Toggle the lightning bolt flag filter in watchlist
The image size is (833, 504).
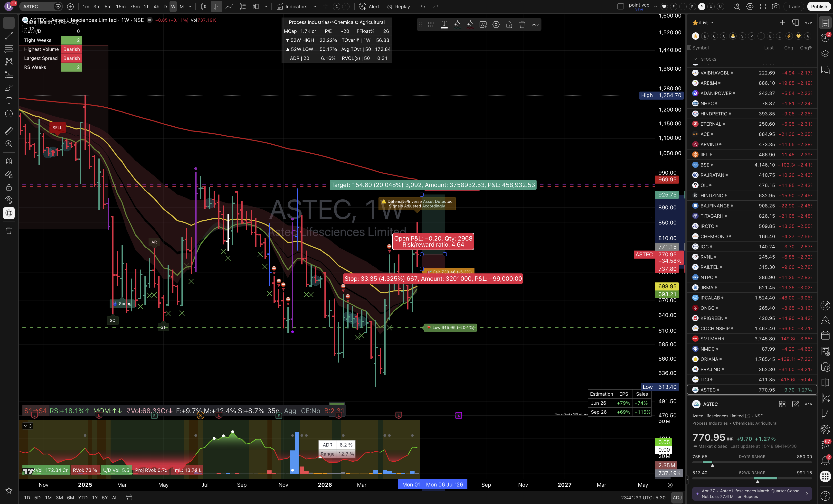(789, 36)
